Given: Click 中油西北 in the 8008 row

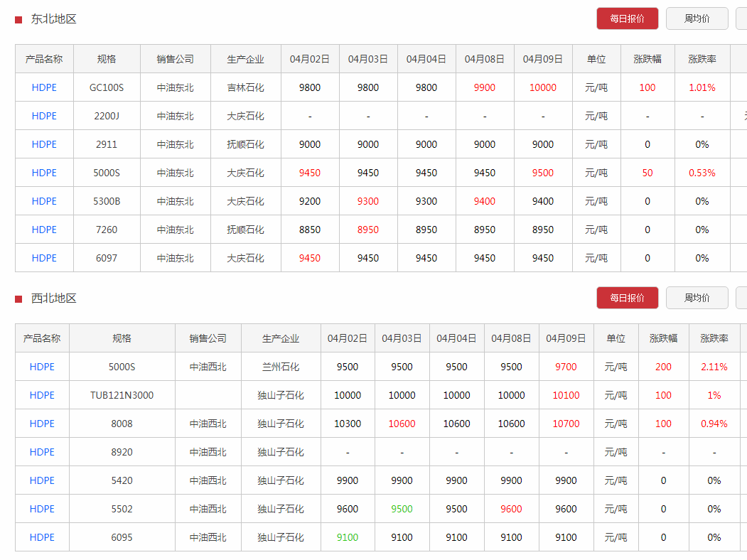Looking at the screenshot, I should tap(208, 424).
